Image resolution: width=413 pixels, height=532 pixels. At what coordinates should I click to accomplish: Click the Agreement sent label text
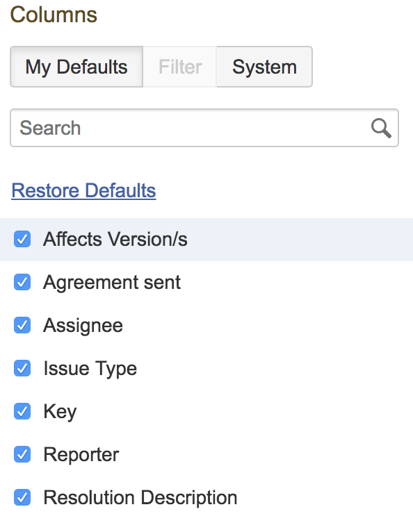click(112, 283)
